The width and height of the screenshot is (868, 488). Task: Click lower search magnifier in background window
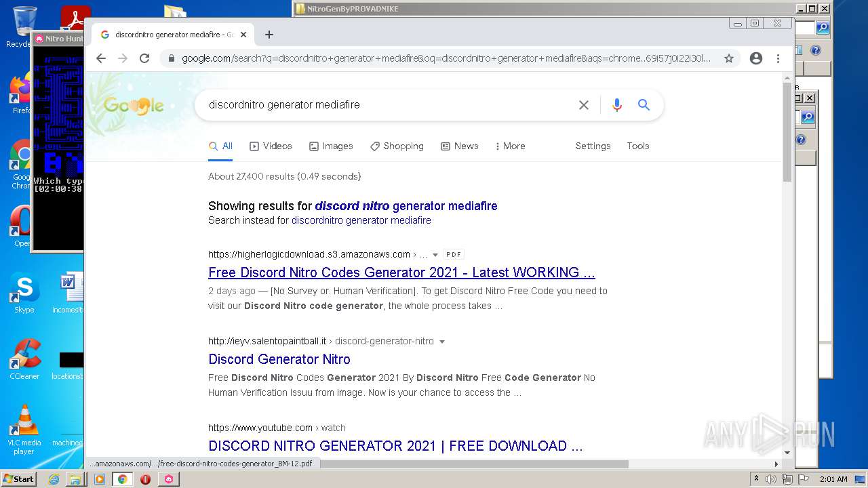[808, 117]
